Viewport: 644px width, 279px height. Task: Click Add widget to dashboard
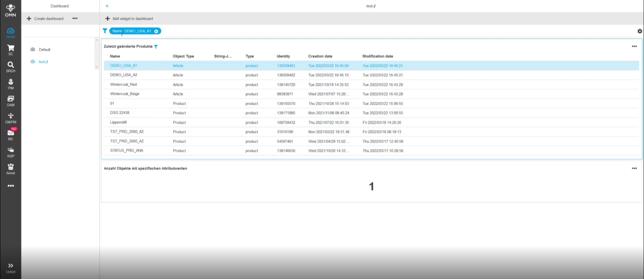pos(129,18)
